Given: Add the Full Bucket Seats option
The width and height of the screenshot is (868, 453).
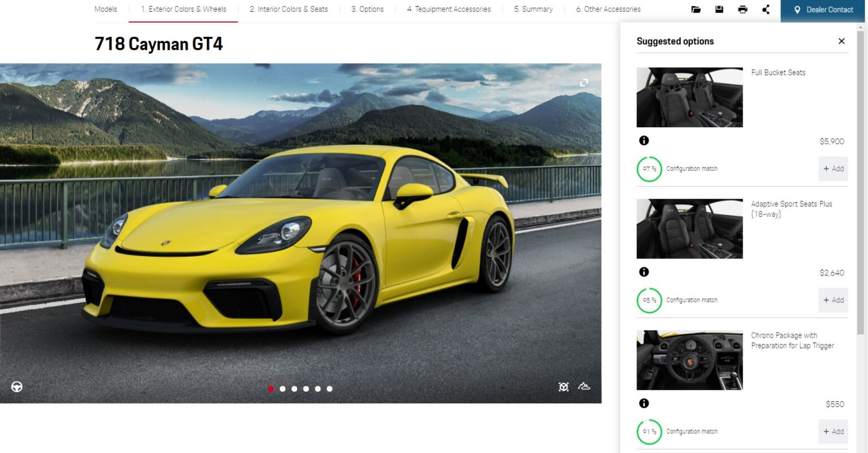Looking at the screenshot, I should (833, 169).
